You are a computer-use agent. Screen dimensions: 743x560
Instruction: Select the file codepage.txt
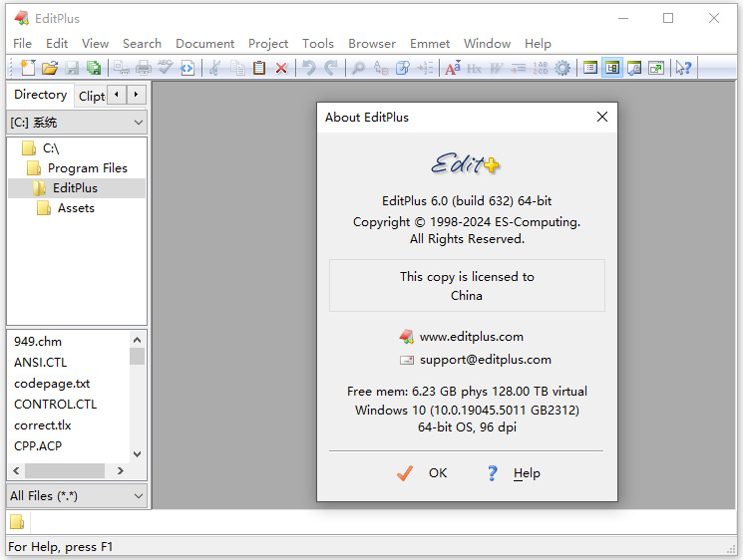(x=52, y=383)
